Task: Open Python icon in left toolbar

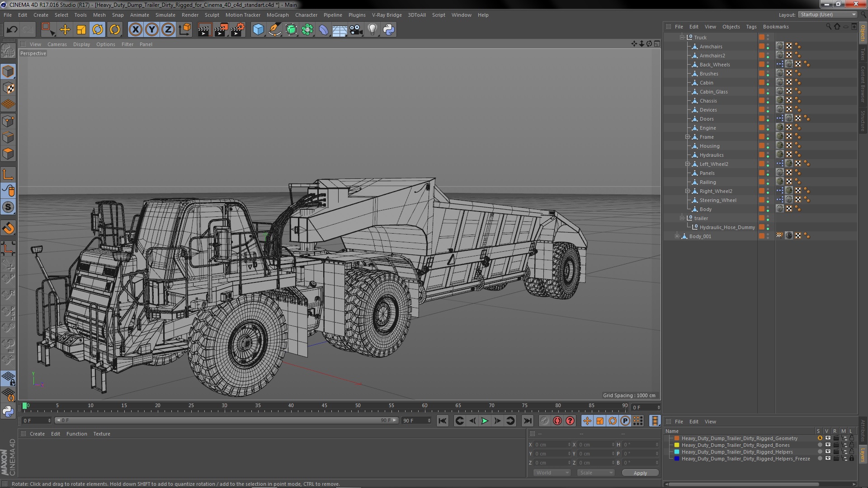Action: click(8, 411)
